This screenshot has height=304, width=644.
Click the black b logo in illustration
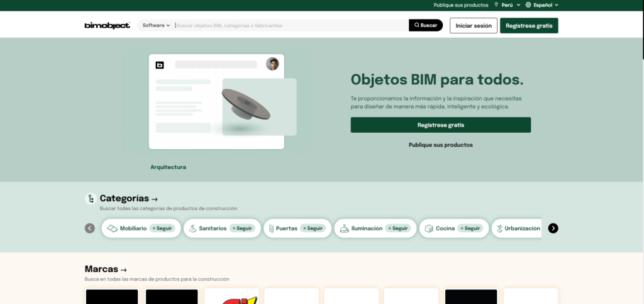pyautogui.click(x=160, y=65)
